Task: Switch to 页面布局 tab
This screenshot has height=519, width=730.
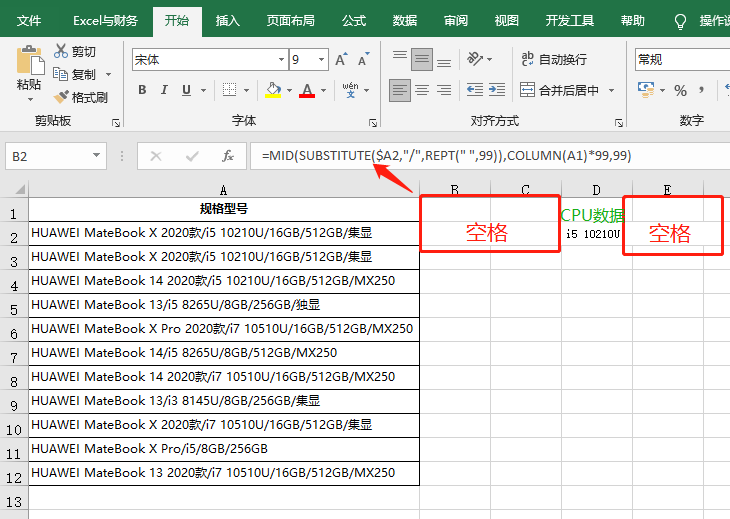Action: [x=291, y=20]
